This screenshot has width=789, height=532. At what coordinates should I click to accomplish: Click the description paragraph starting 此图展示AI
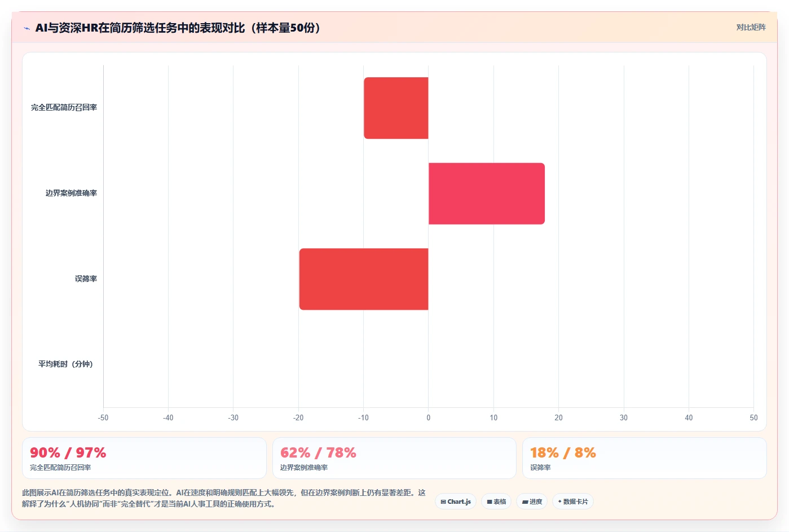pyautogui.click(x=224, y=498)
